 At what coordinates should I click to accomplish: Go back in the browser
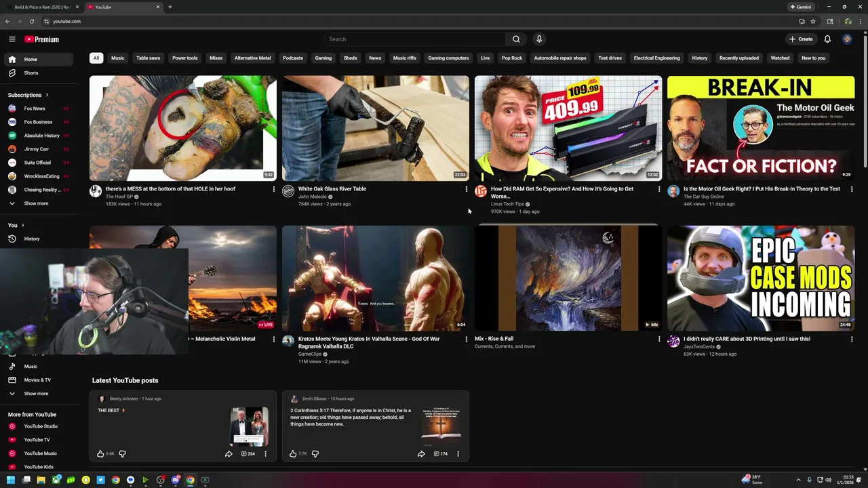[x=7, y=21]
